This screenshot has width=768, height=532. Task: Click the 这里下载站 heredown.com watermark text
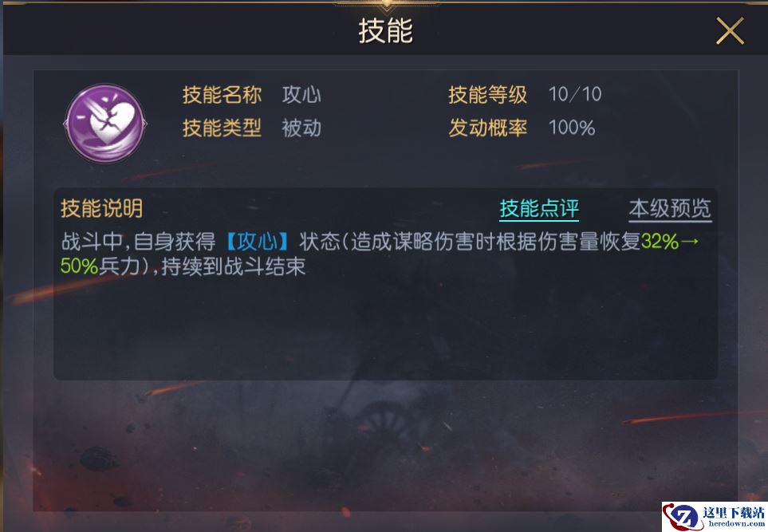[733, 517]
